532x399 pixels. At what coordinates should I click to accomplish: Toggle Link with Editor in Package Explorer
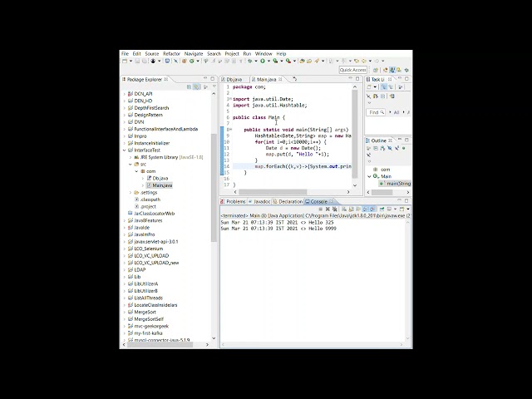pos(196,86)
